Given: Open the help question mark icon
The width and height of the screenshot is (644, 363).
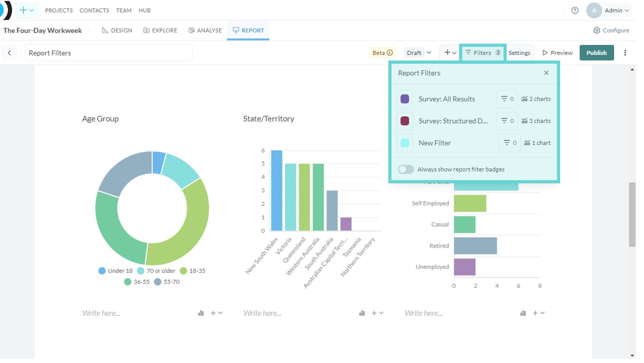Looking at the screenshot, I should (575, 10).
